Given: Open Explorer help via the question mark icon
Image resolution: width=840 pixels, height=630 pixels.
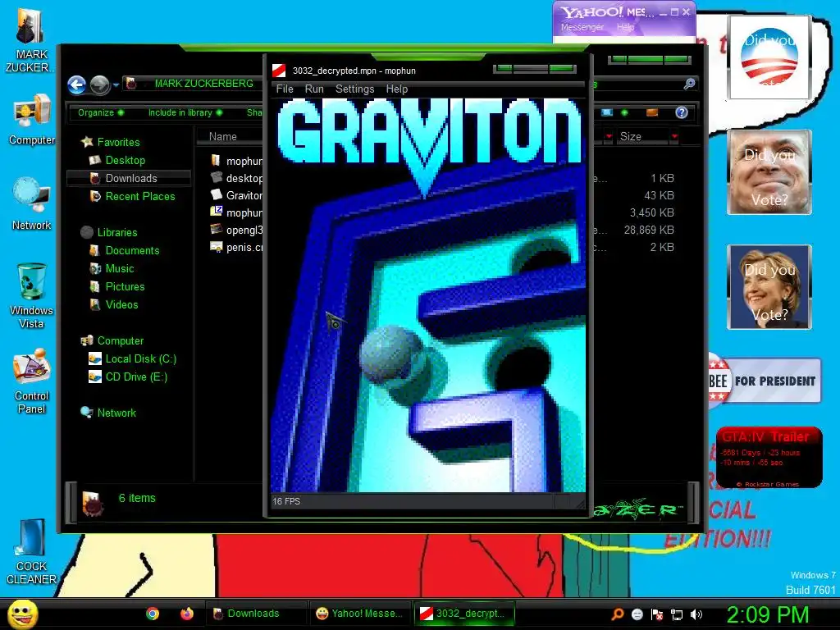Looking at the screenshot, I should (681, 112).
